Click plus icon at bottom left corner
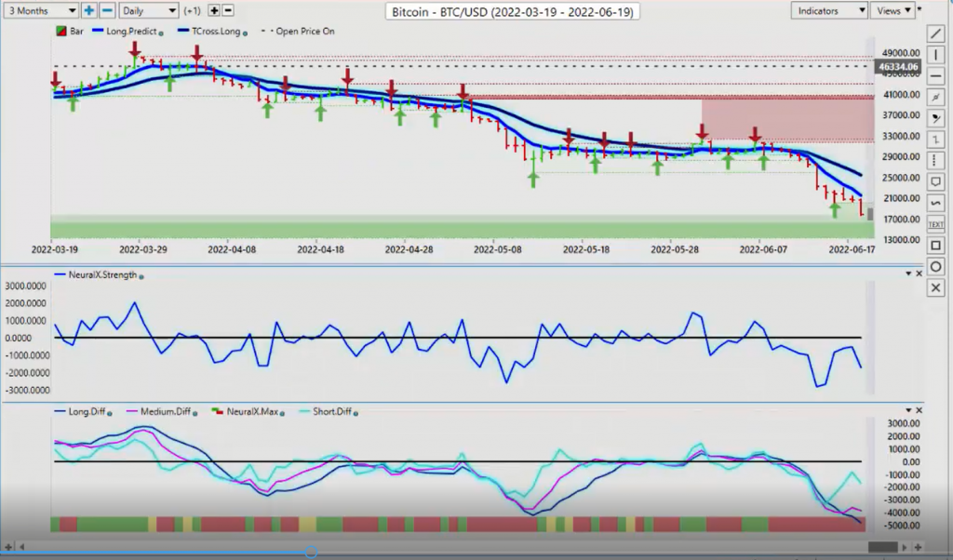The image size is (953, 560). coord(8,547)
